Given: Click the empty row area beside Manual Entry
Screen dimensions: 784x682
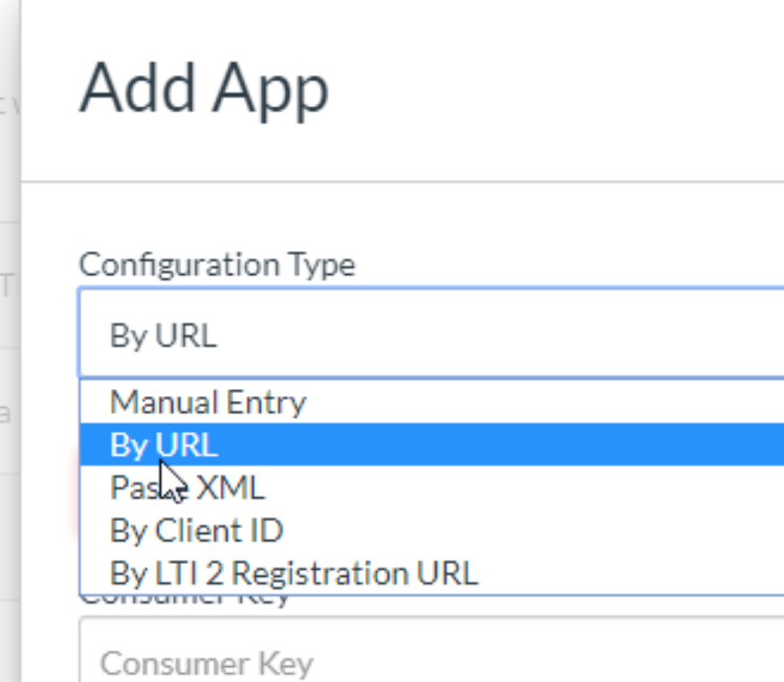Looking at the screenshot, I should [x=545, y=402].
